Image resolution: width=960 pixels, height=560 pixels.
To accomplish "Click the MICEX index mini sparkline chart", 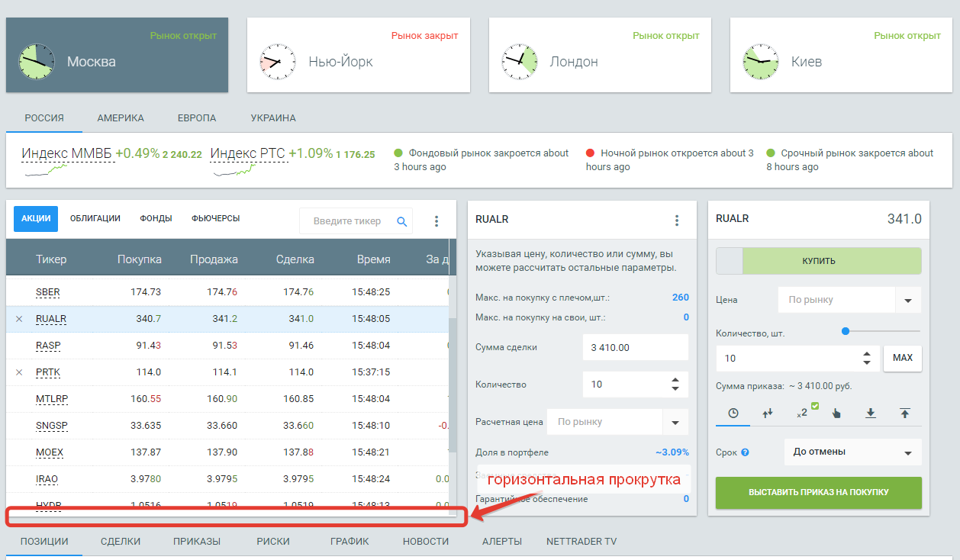I will [x=47, y=169].
